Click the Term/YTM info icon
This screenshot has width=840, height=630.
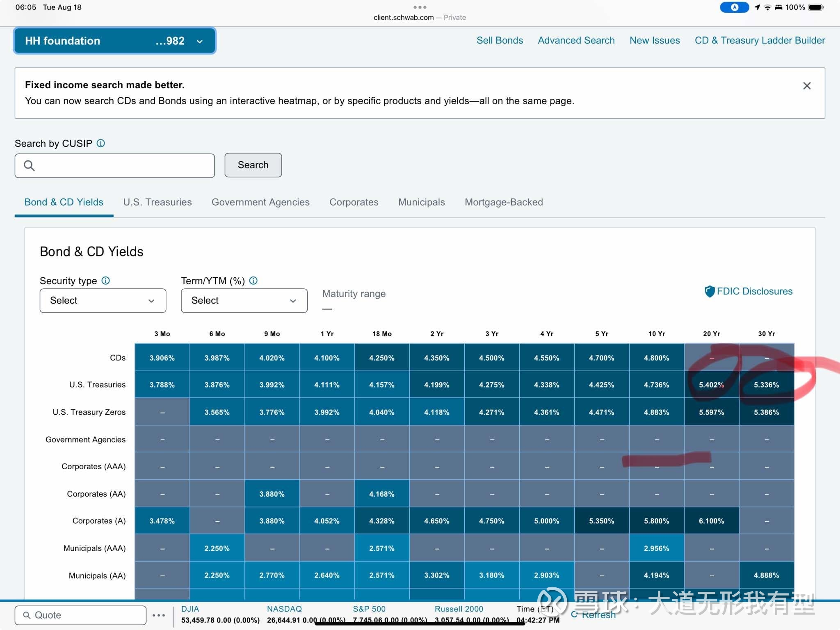point(253,281)
